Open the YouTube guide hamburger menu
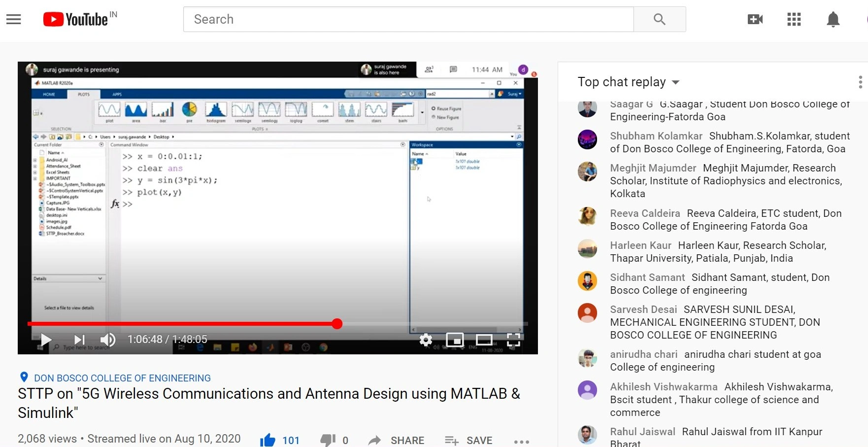The width and height of the screenshot is (868, 447). coord(13,19)
